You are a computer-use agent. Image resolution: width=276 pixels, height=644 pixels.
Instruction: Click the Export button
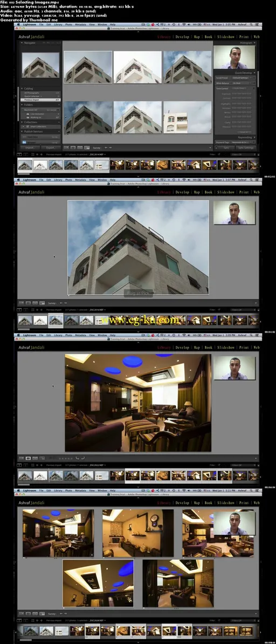pos(51,147)
